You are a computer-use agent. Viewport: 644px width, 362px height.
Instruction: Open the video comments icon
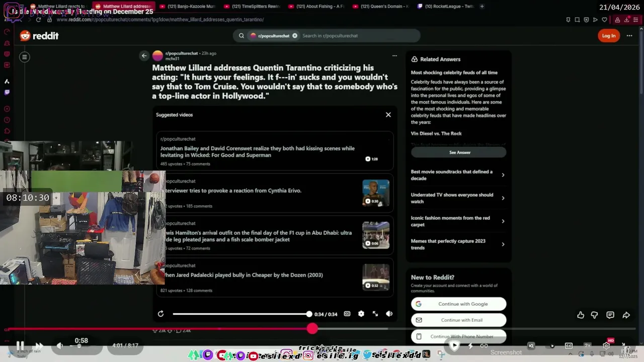click(610, 315)
